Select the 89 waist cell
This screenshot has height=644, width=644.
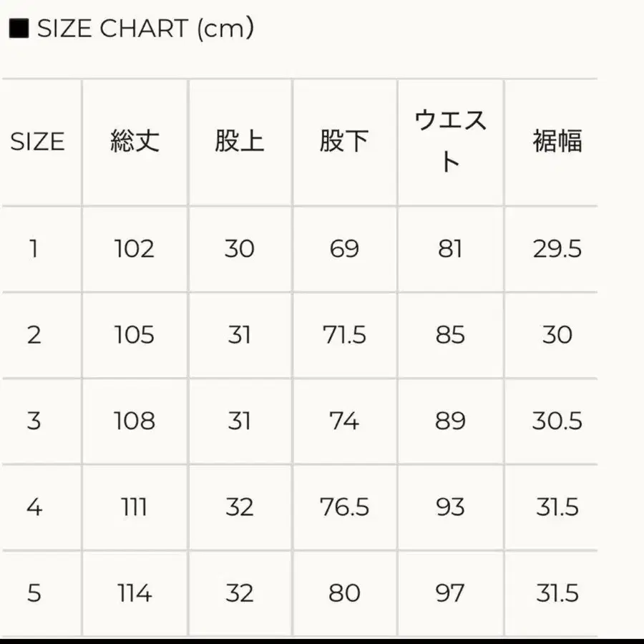[x=450, y=421]
